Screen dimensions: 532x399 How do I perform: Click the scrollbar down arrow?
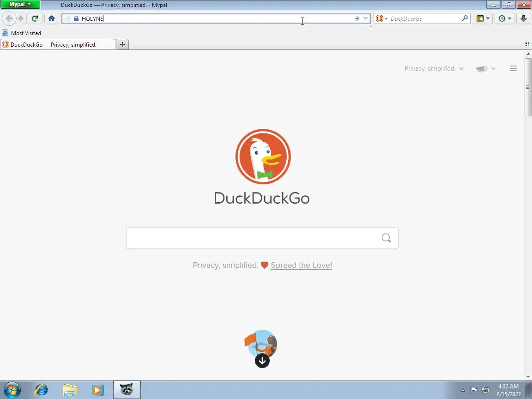pyautogui.click(x=528, y=377)
